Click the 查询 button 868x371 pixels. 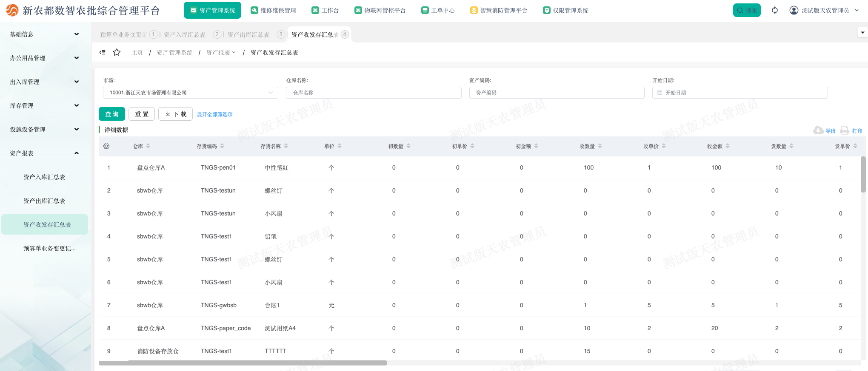112,114
